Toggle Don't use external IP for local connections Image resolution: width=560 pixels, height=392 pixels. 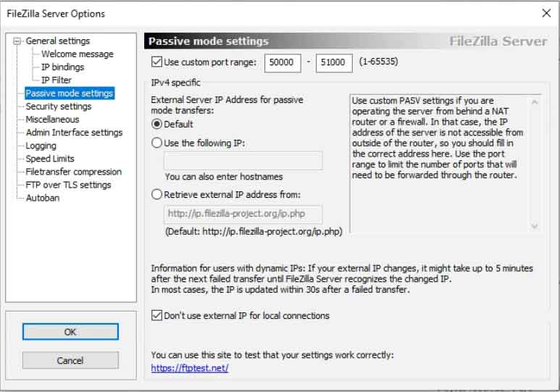156,315
